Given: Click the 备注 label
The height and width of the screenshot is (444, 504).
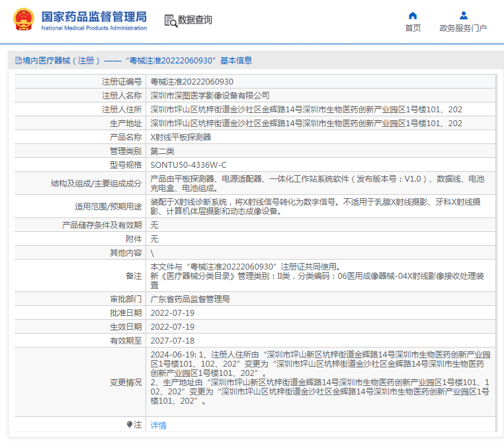Looking at the screenshot, I should 134,276.
